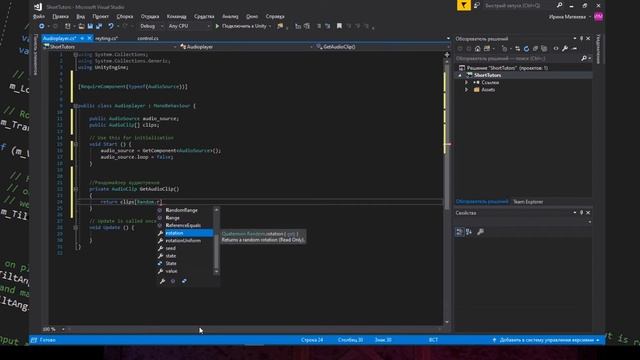640x360 pixels.
Task: Click the Save All toolbar icon
Action: (99, 26)
